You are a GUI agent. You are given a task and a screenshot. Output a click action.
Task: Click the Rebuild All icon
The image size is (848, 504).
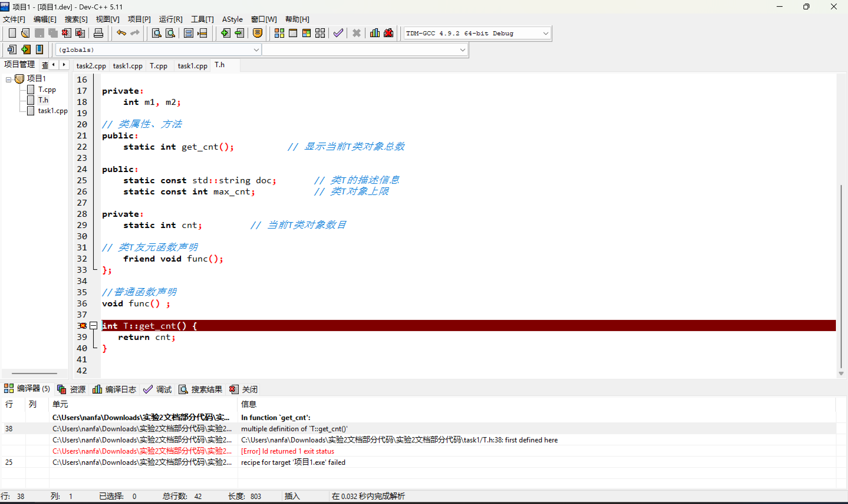[x=320, y=33]
